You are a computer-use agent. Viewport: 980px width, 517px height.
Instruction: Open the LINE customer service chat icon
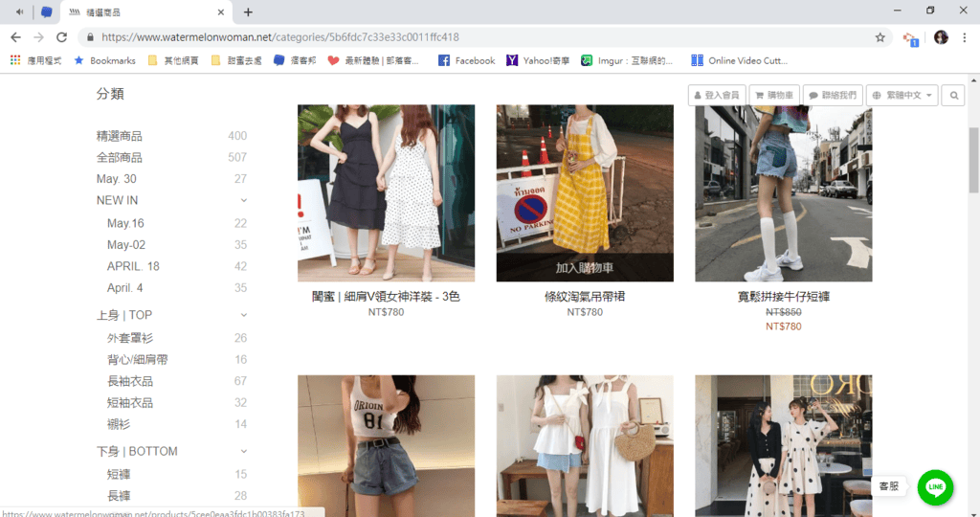tap(935, 487)
